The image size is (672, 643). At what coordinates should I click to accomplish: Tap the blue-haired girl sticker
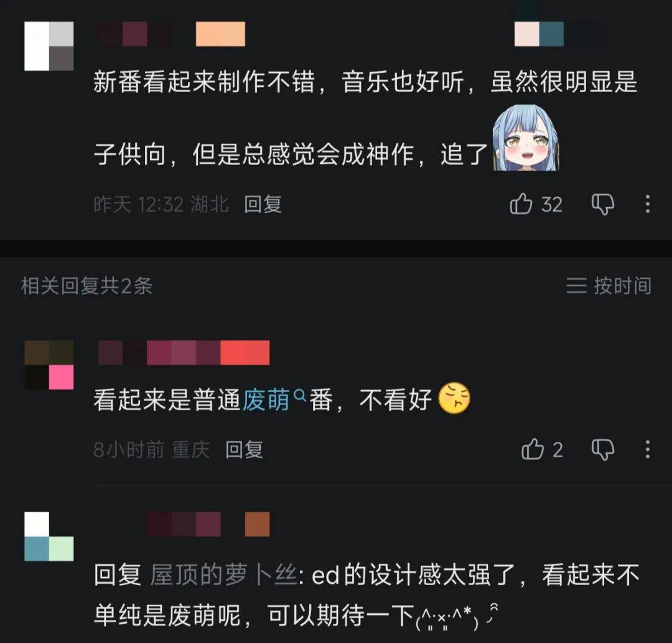(525, 138)
